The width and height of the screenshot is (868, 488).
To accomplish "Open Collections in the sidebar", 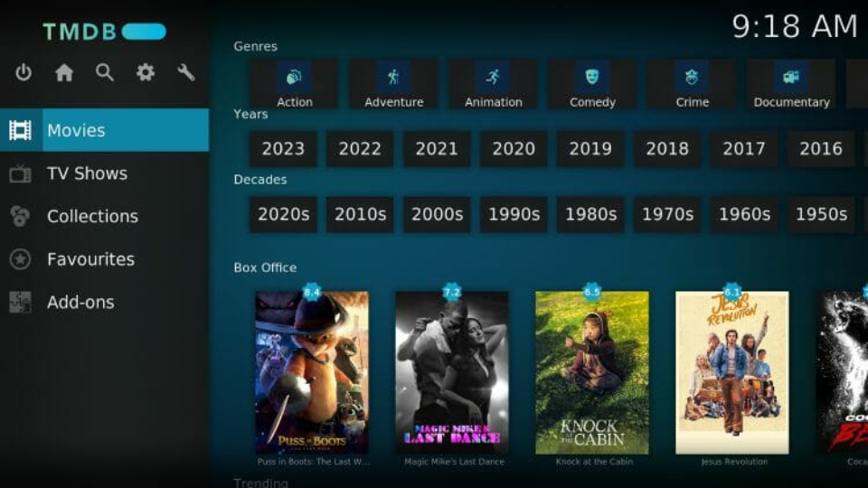I will (x=105, y=216).
